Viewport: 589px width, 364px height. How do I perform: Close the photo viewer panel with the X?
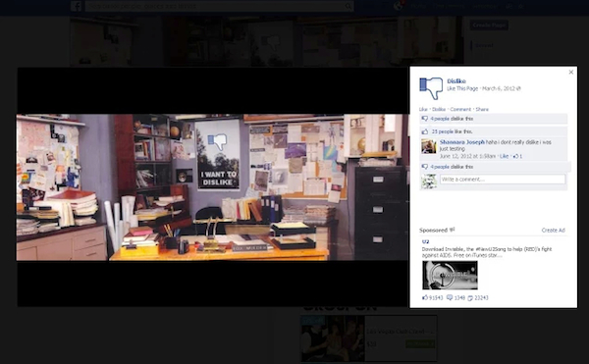click(571, 72)
